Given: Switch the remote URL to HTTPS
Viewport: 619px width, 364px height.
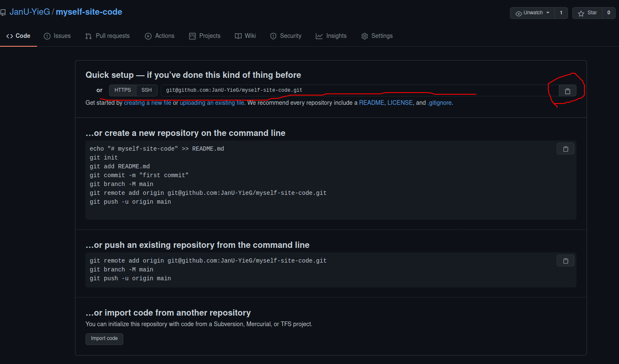Looking at the screenshot, I should click(123, 90).
